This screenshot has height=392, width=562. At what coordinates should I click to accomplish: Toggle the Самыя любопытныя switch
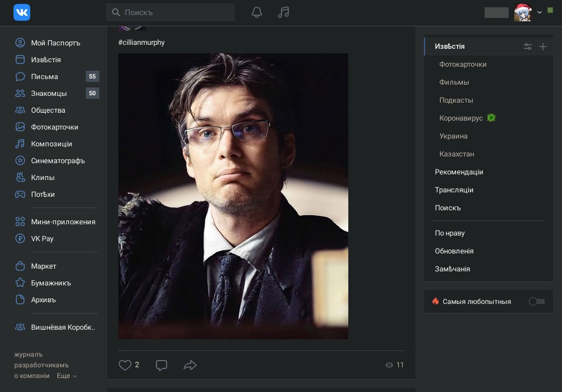(537, 302)
